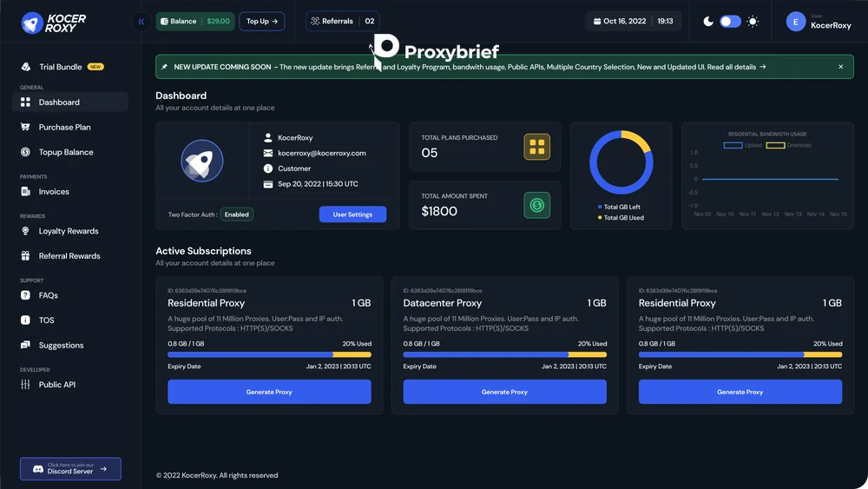Click the first Residential Proxy usage bar
The height and width of the screenshot is (489, 868).
[x=269, y=354]
